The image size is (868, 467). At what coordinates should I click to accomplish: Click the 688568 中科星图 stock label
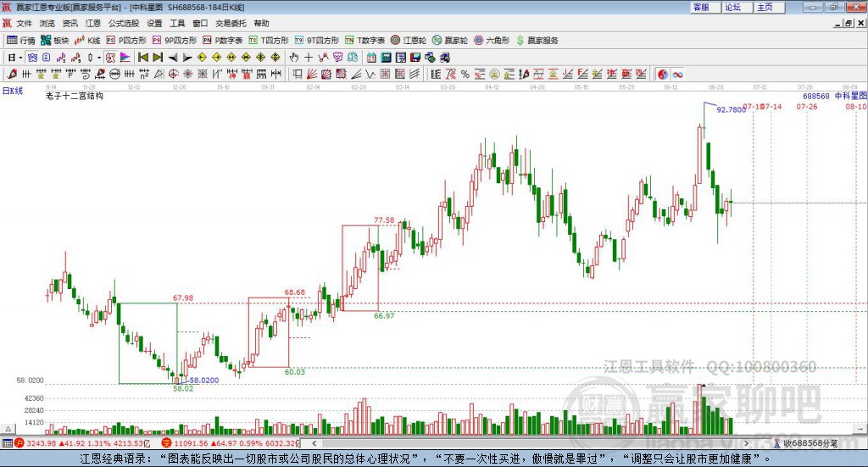coord(835,96)
